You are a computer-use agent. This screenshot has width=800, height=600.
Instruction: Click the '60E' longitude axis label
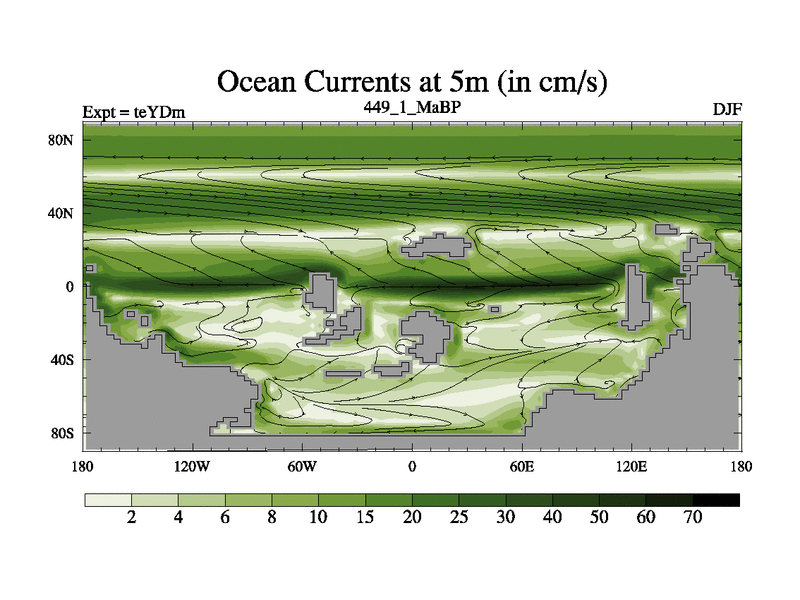tap(522, 466)
